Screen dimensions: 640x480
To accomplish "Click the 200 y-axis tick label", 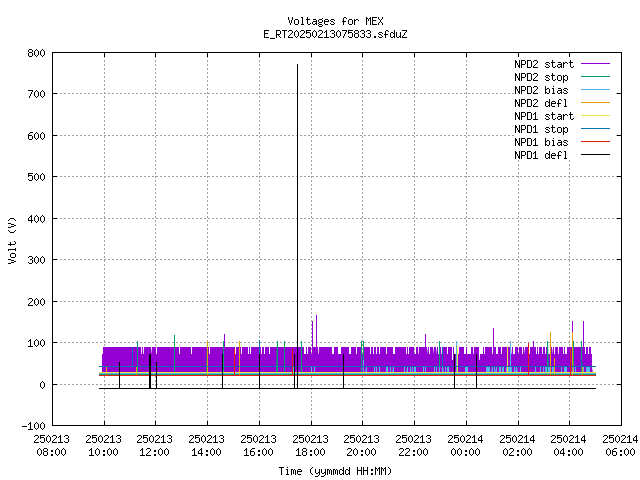I will click(36, 302).
